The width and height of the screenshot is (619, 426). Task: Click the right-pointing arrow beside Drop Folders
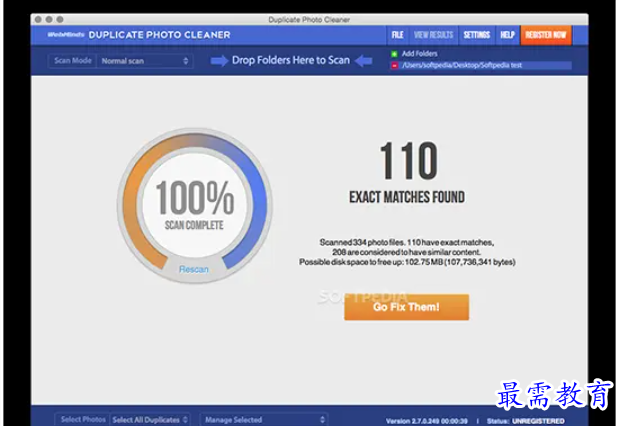click(219, 61)
